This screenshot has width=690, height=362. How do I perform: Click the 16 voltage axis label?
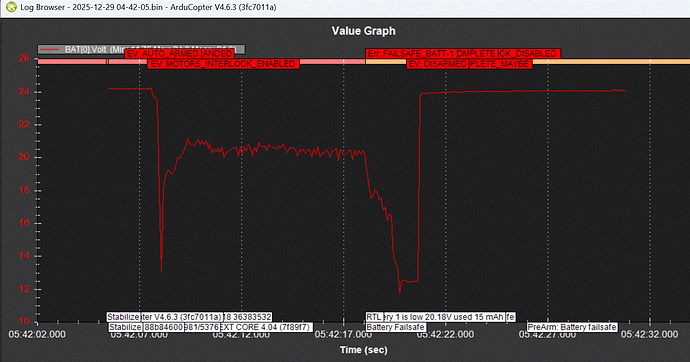pos(24,223)
